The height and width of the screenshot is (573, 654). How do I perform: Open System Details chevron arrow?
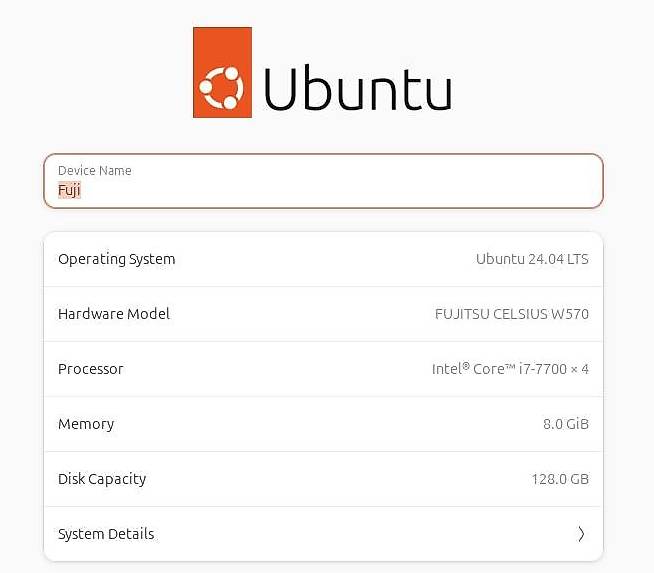[581, 534]
